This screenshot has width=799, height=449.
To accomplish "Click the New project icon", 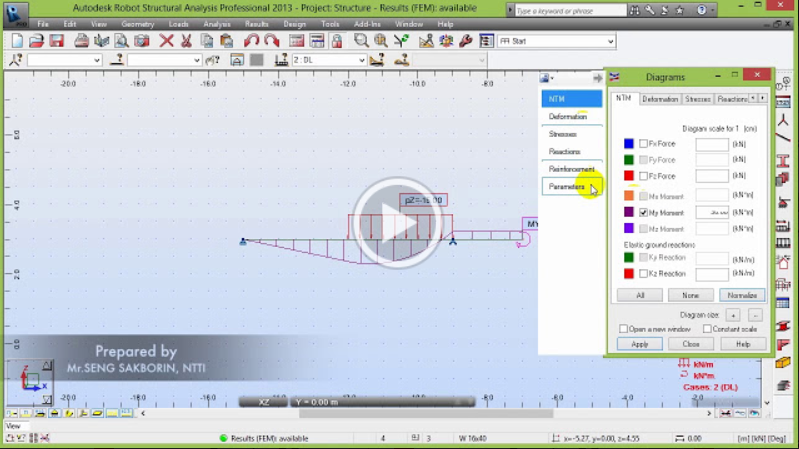I will [17, 41].
